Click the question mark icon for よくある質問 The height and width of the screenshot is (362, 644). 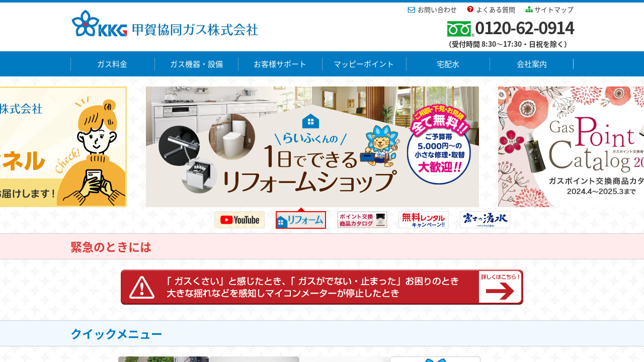click(x=470, y=10)
